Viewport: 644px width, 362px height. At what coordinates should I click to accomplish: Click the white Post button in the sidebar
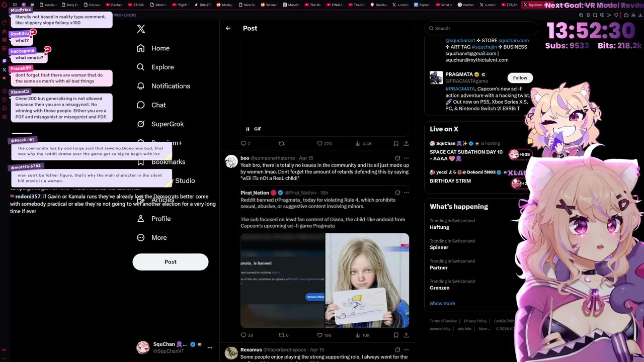(x=171, y=262)
